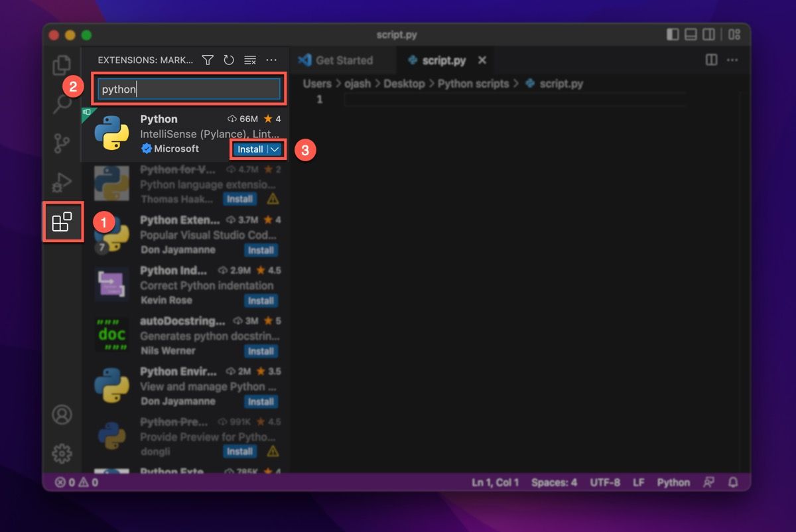Open the Extensions view in the activity bar
This screenshot has width=796, height=532.
62,222
